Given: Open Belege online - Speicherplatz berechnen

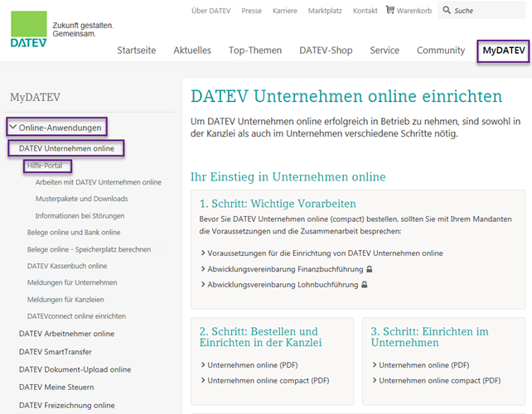Looking at the screenshot, I should point(89,249).
